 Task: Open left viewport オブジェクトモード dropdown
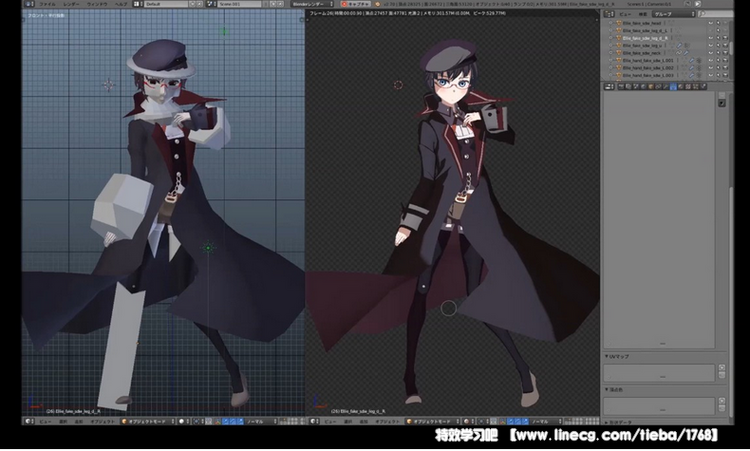147,421
